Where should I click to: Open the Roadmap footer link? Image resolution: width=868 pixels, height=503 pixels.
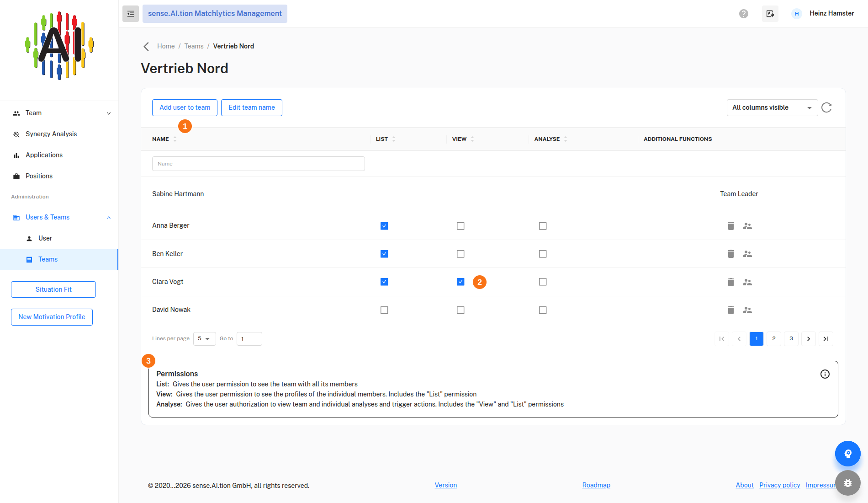pos(596,485)
